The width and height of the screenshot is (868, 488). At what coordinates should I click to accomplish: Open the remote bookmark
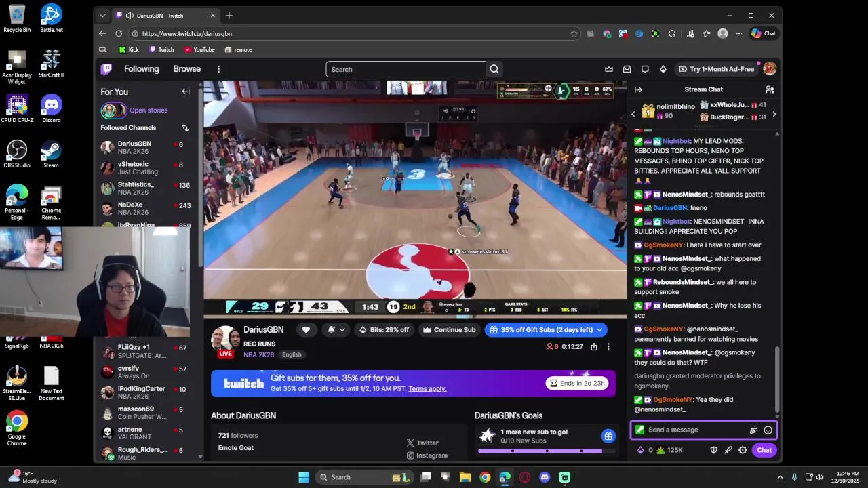pos(239,49)
